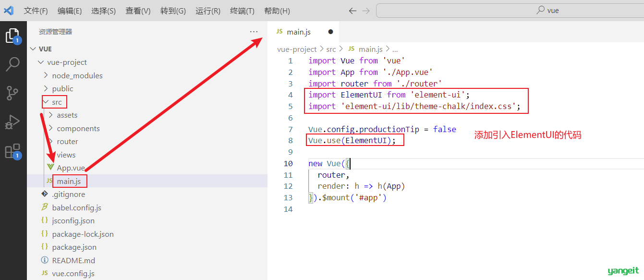Open Explorer's more actions (…) menu
The height and width of the screenshot is (280, 644).
click(254, 32)
